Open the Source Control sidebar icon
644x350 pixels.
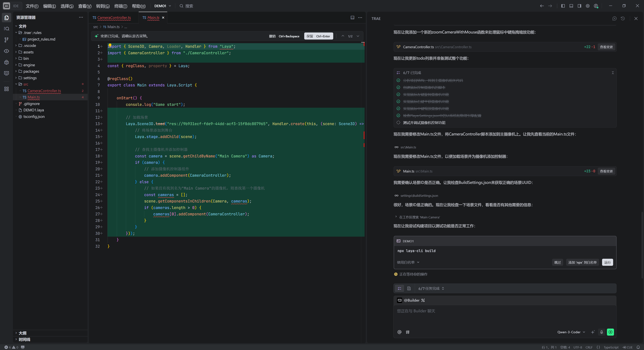7,40
